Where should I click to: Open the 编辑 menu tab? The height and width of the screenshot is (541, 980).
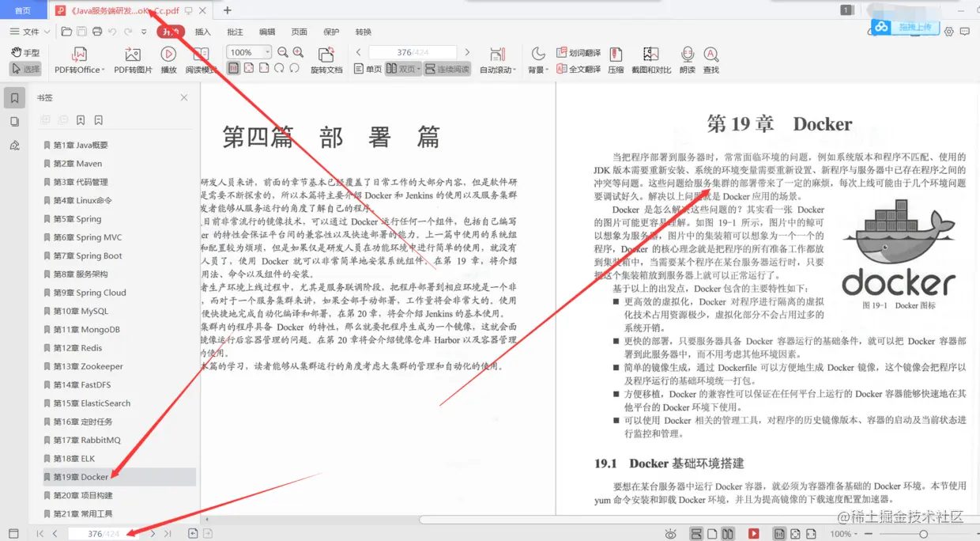pyautogui.click(x=267, y=32)
